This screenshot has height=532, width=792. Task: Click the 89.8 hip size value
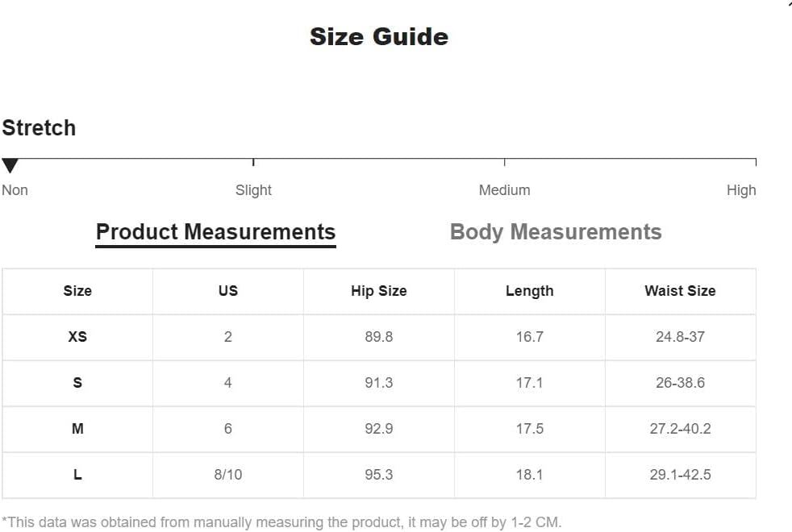pos(379,337)
